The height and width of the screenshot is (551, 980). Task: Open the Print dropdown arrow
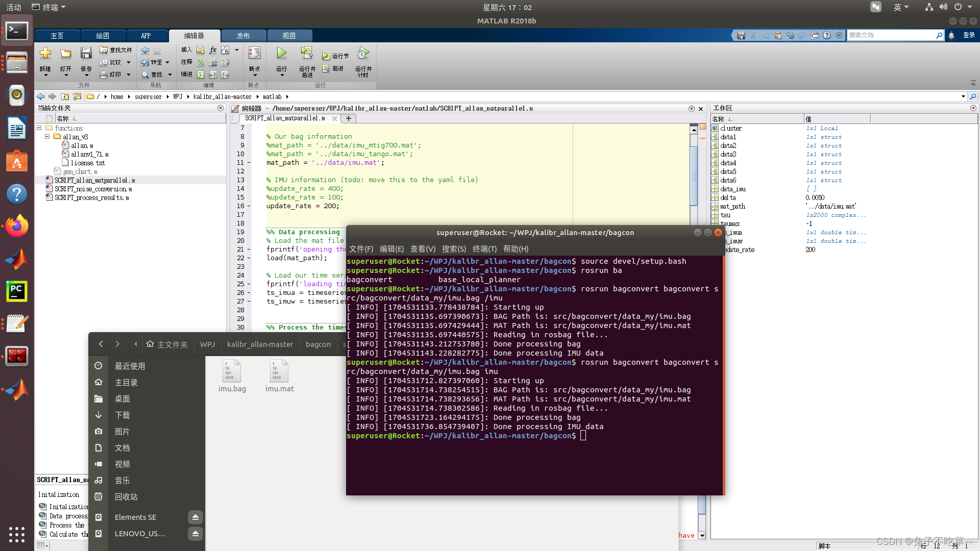(129, 74)
